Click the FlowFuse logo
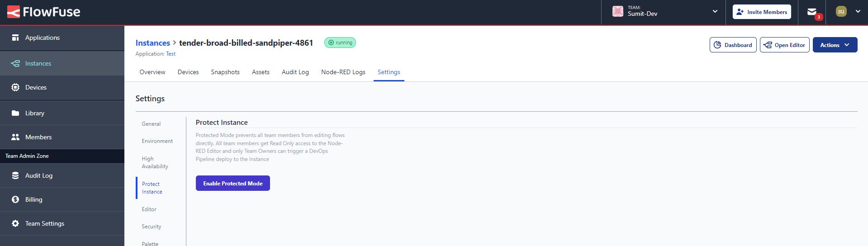Viewport: 868px width, 246px height. pos(43,12)
